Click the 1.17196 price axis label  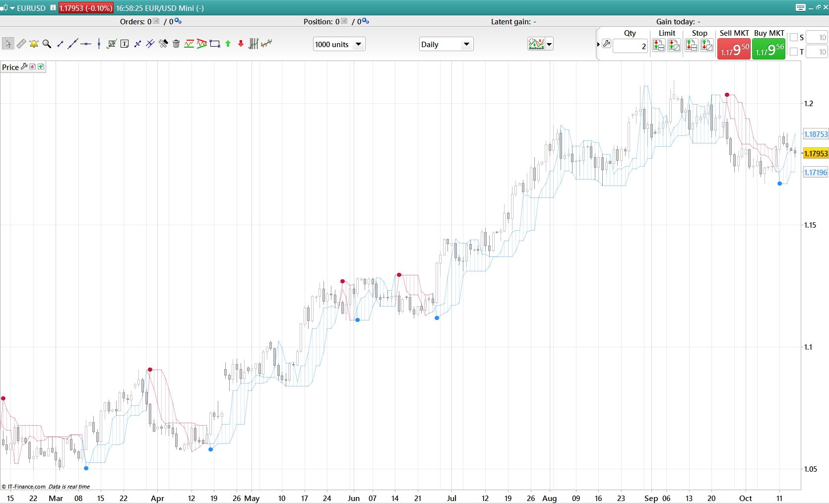(816, 172)
